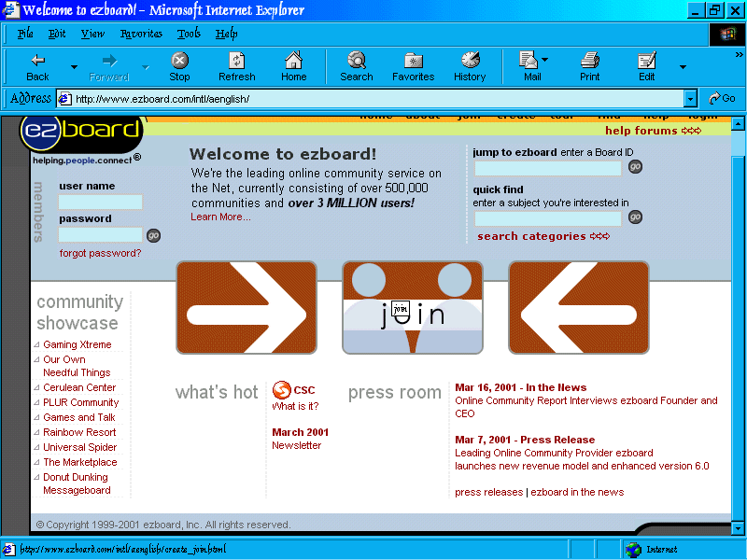Click the forgot password? link
Viewport: 747px width, 560px height.
(100, 253)
